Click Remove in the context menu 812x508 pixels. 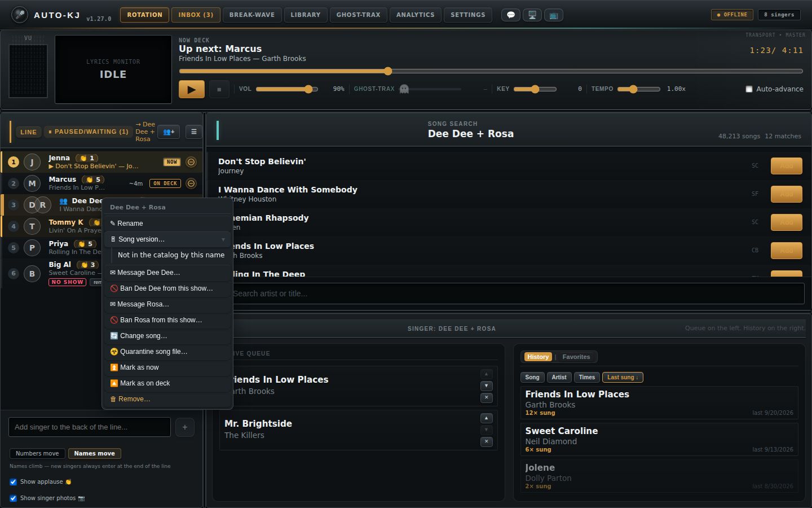coord(167,399)
